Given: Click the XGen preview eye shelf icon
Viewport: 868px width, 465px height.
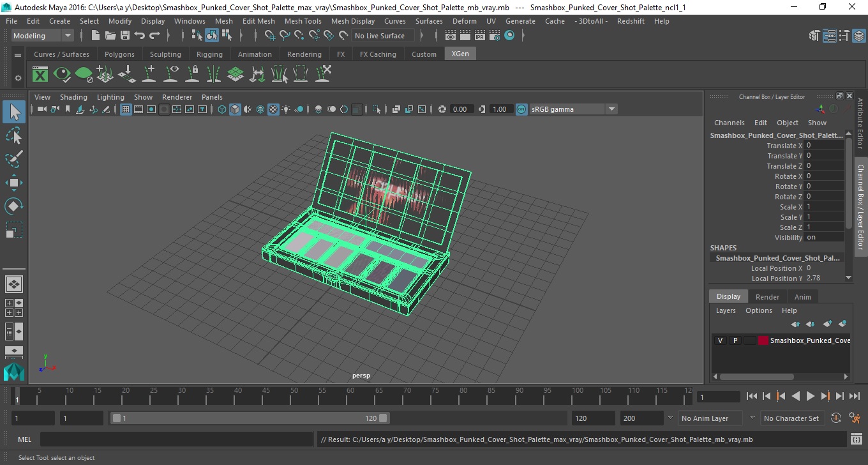Looking at the screenshot, I should [x=62, y=74].
